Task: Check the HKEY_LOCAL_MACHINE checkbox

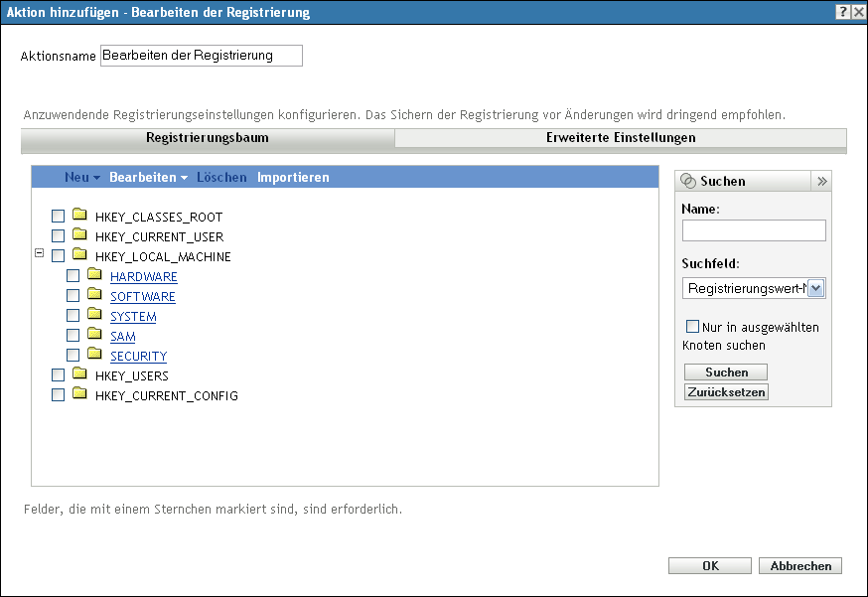Action: (59, 256)
